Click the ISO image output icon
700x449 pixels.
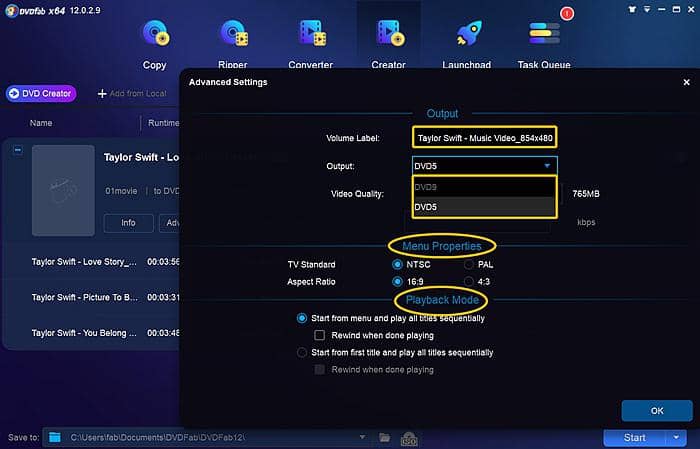408,438
